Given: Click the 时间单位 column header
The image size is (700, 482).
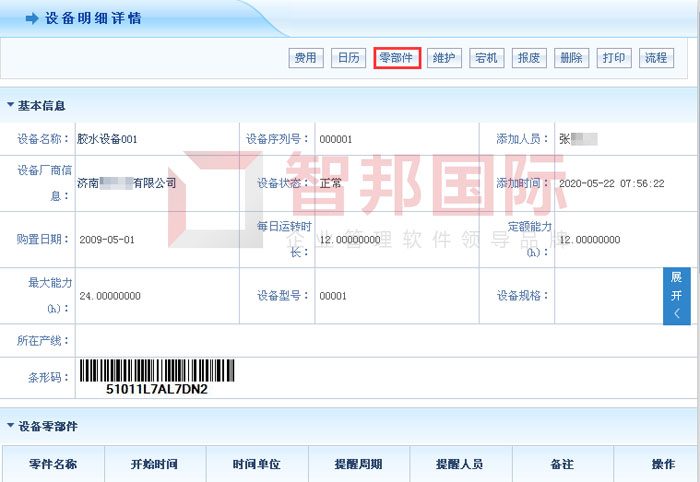Looking at the screenshot, I should coord(256,465).
